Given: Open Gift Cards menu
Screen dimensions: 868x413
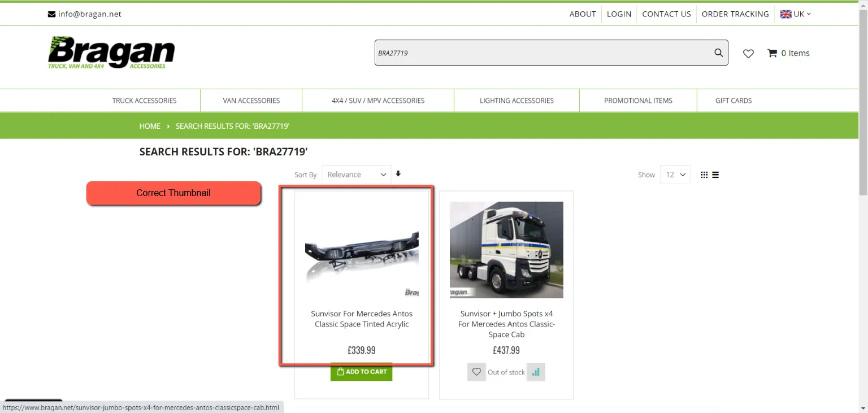Looking at the screenshot, I should click(734, 101).
